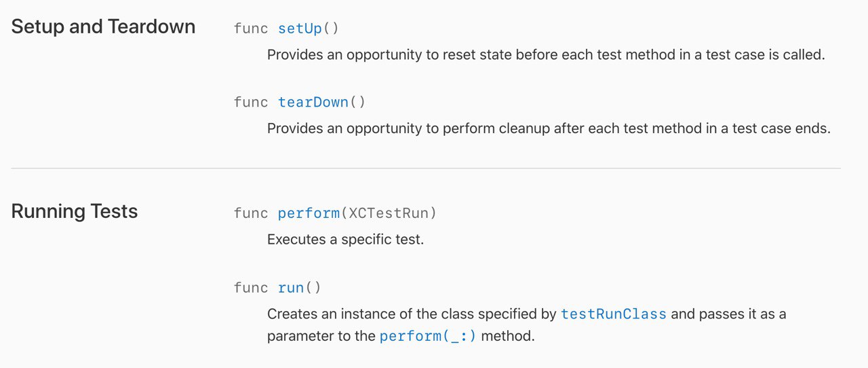Open the perform(_:) inline link

[x=428, y=336]
